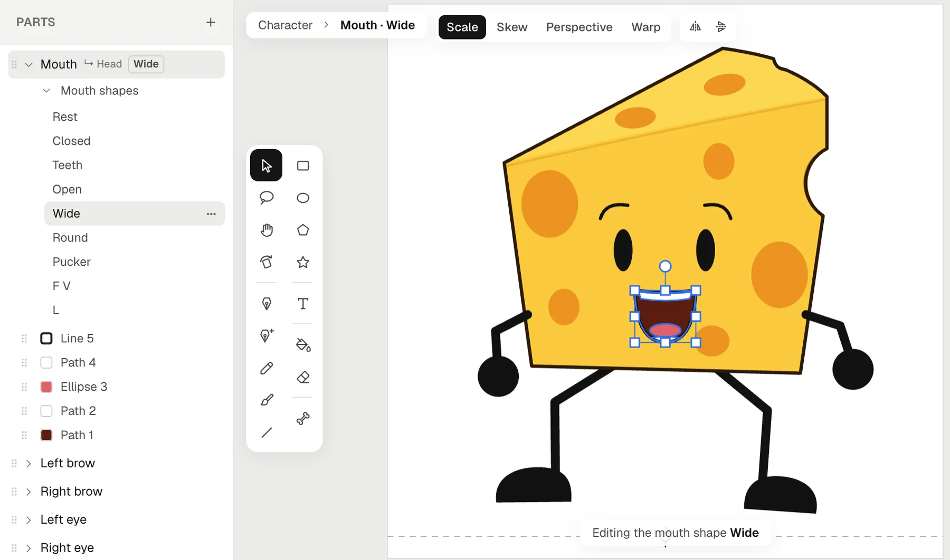Select the arrow Selection tool
Viewport: 950px width, 560px height.
click(x=266, y=166)
